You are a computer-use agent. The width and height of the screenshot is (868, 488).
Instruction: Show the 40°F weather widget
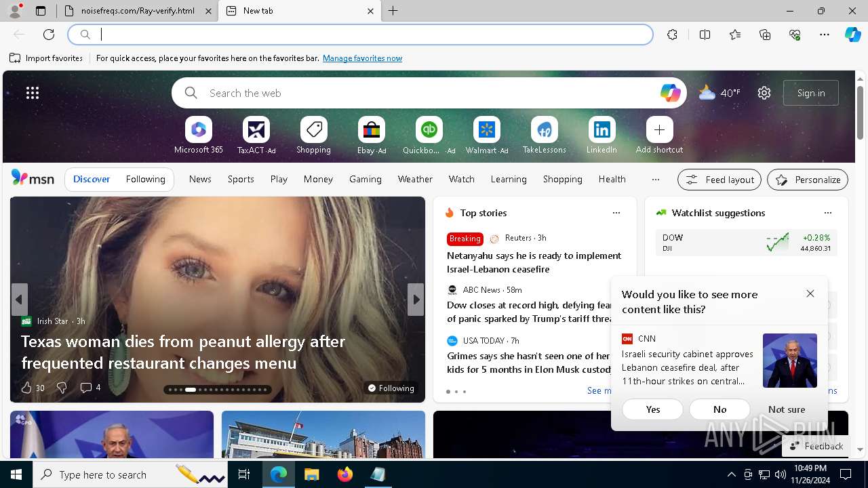(x=719, y=93)
